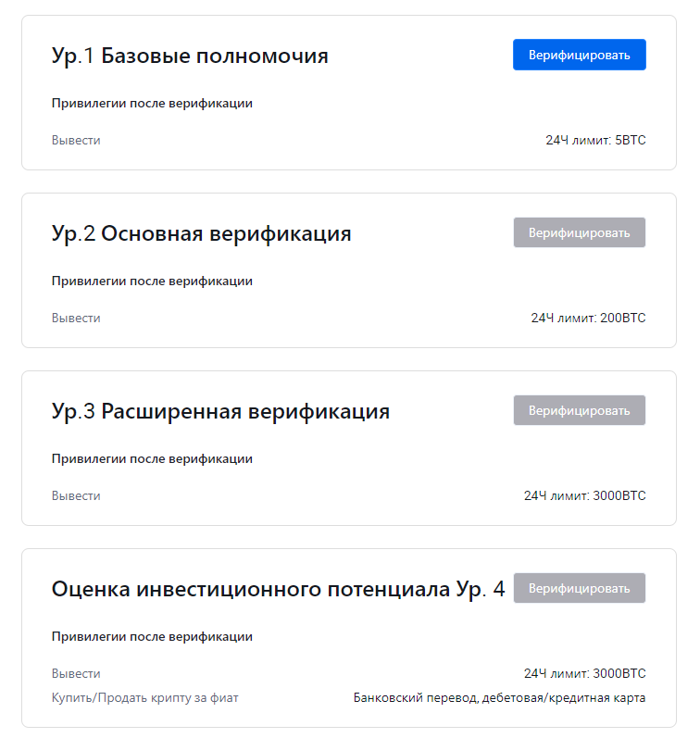The height and width of the screenshot is (738, 700).
Task: Select the Ур.1 Базовые полномочия heading
Action: coord(190,56)
